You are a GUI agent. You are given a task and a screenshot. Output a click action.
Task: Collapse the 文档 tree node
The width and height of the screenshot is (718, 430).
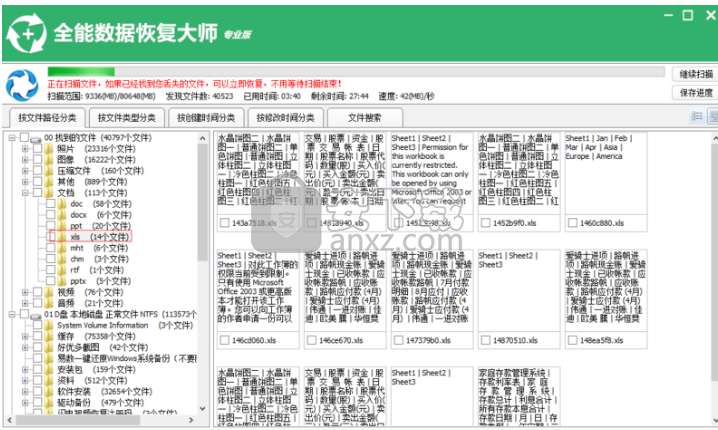25,193
